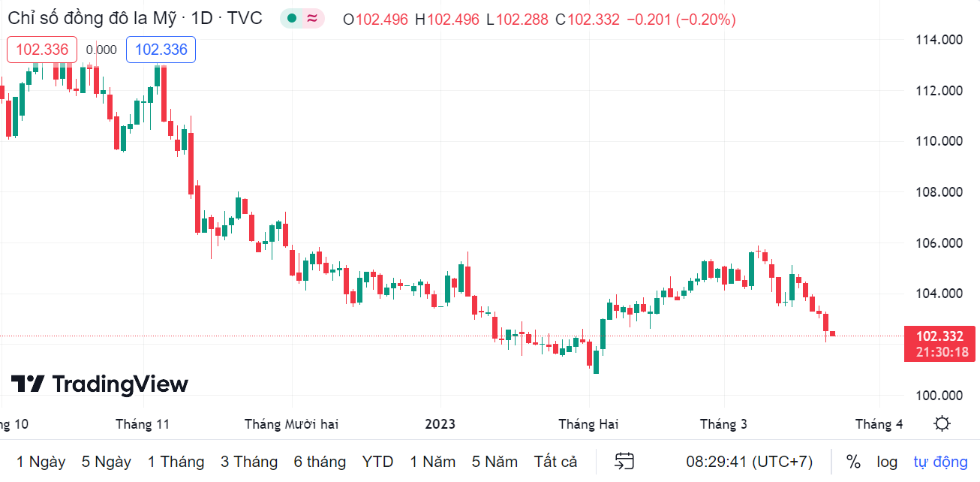The height and width of the screenshot is (482, 980).
Task: Click the TradingView logo
Action: pos(100,384)
